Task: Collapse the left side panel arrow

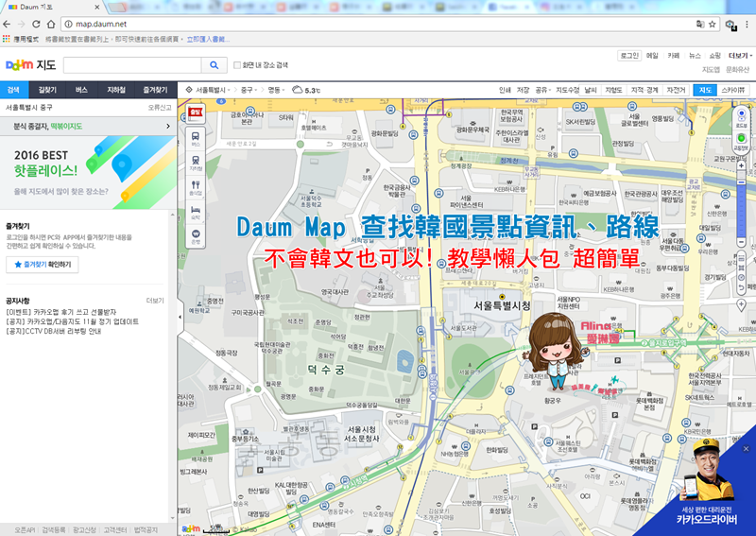Action: pos(180,317)
